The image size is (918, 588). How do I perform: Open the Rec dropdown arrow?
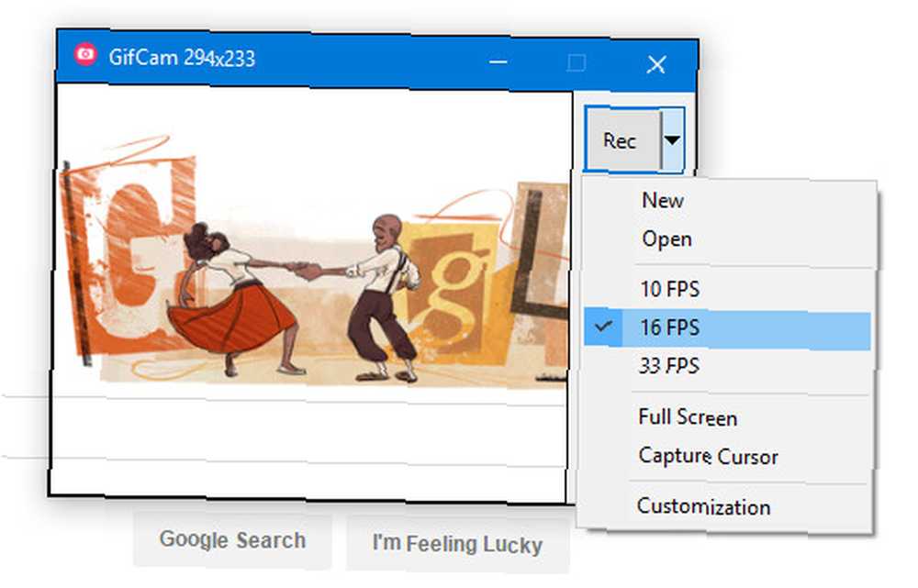click(673, 140)
